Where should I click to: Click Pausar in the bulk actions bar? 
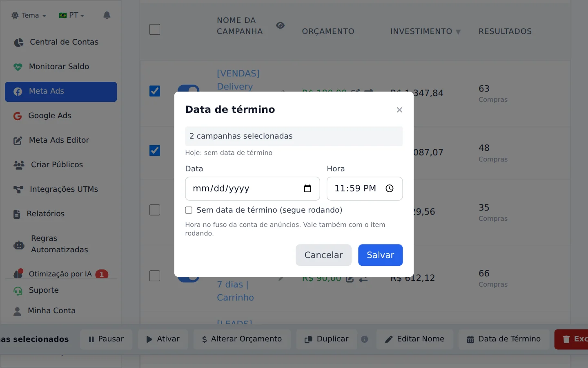106,339
